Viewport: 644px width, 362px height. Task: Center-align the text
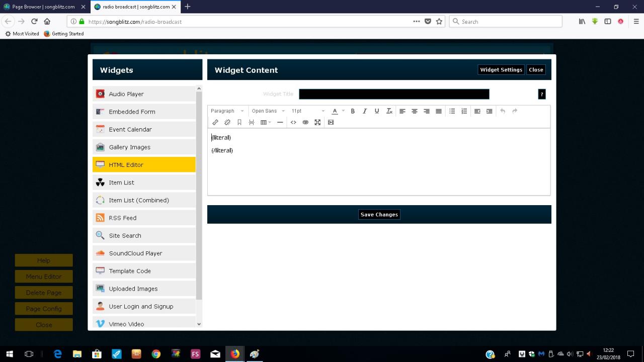[415, 111]
